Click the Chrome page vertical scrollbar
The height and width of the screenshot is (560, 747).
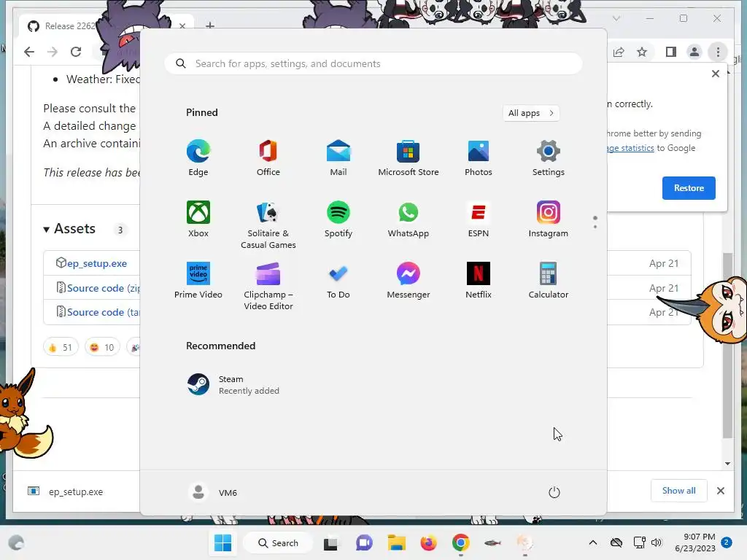727,345
